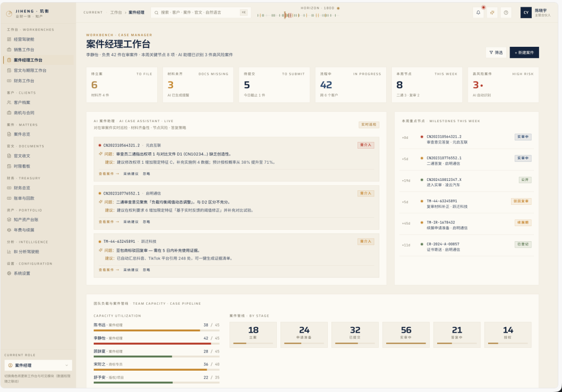
Task: Open the help question-mark icon
Action: tap(506, 12)
